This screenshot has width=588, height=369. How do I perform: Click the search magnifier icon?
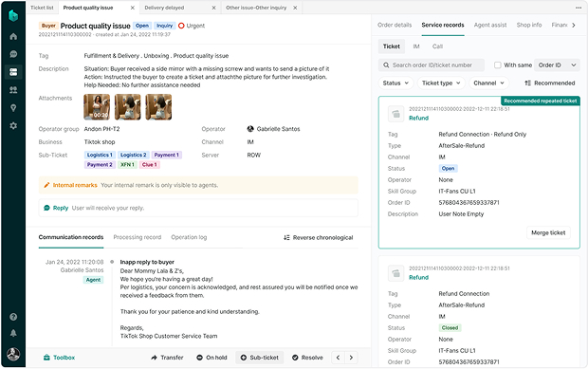point(386,65)
